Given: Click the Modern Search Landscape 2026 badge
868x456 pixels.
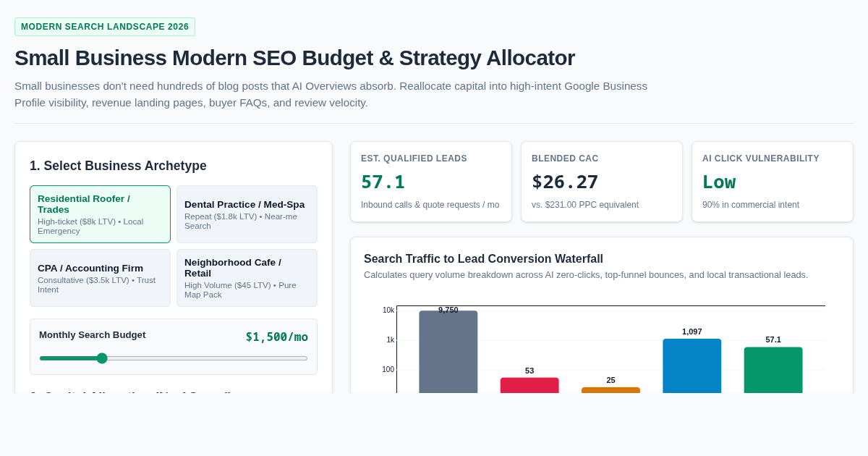Looking at the screenshot, I should [105, 27].
